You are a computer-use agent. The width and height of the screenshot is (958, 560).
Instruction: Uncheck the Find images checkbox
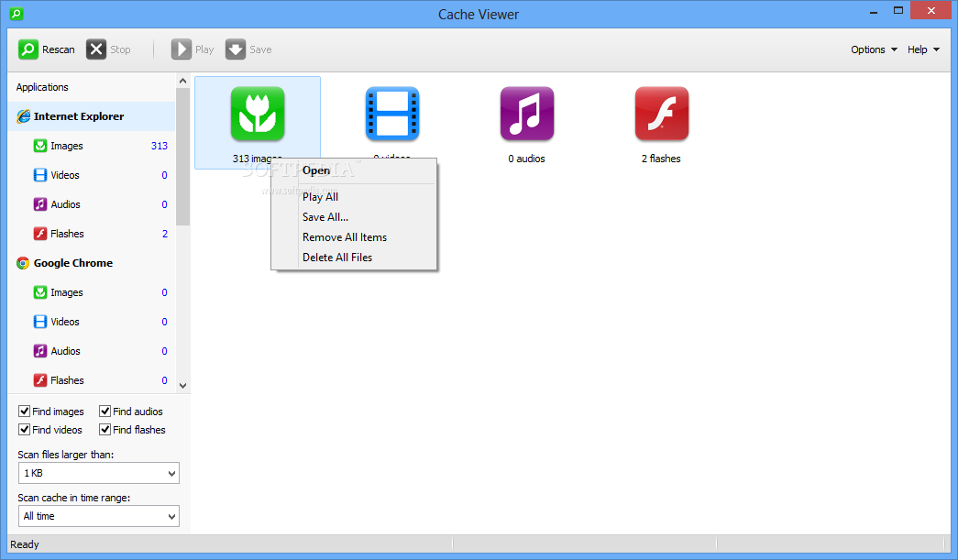[25, 411]
